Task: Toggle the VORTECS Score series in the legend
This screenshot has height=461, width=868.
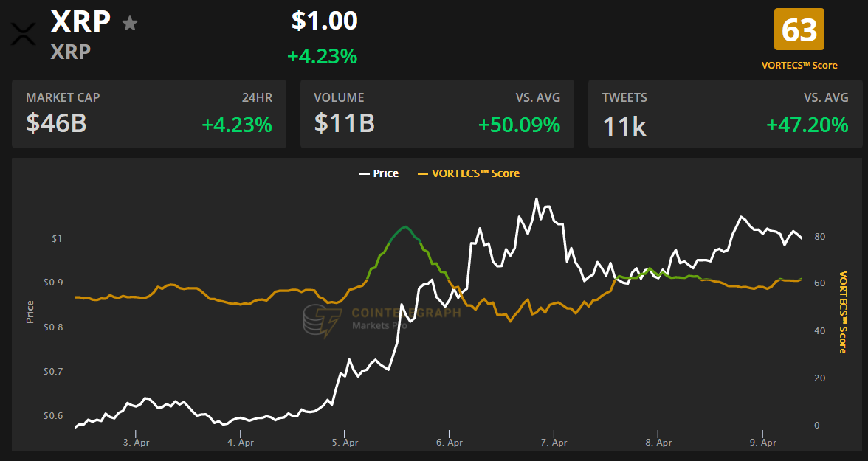Action: [469, 173]
